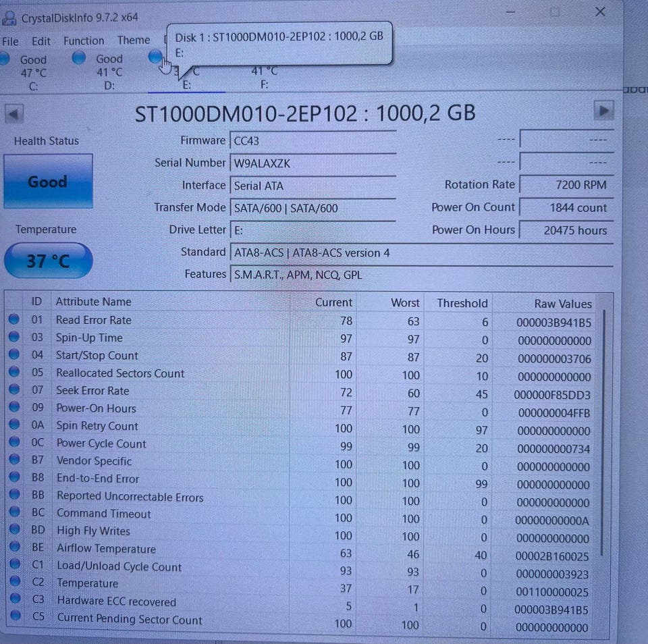This screenshot has height=644, width=648.
Task: Click the blue status icon for End-to-End Error
Action: pos(14,477)
